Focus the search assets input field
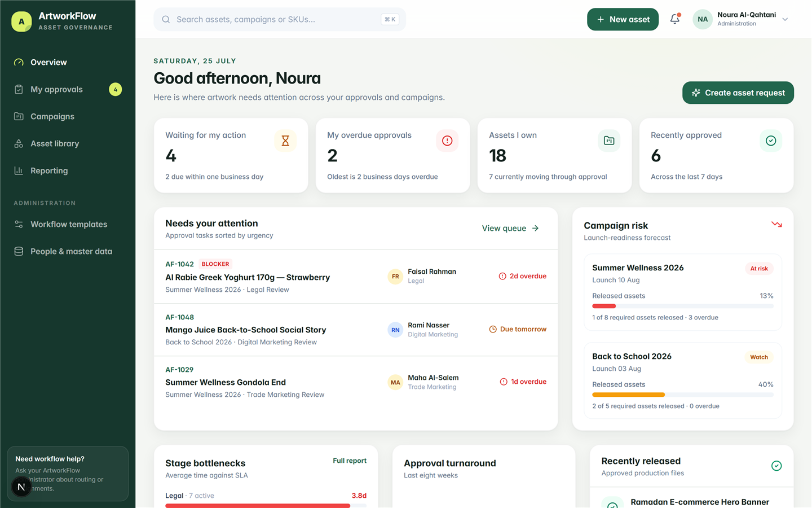Screen dimensions: 812x508 [x=280, y=19]
